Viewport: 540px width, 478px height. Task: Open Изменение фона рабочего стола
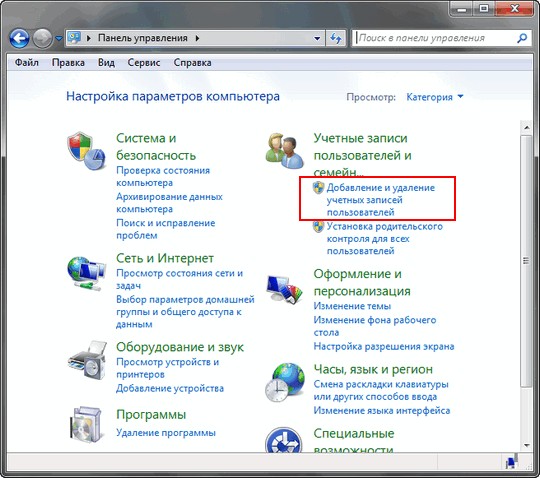[x=375, y=326]
